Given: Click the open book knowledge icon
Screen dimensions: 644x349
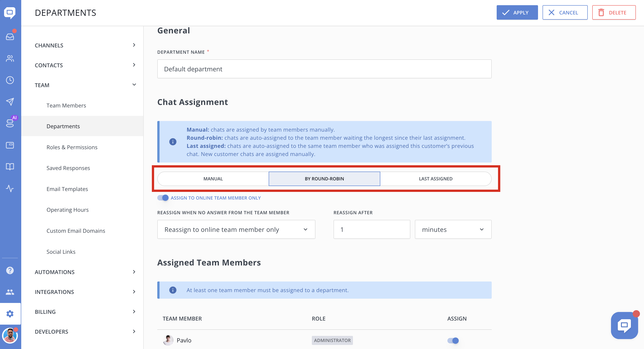Looking at the screenshot, I should (10, 167).
